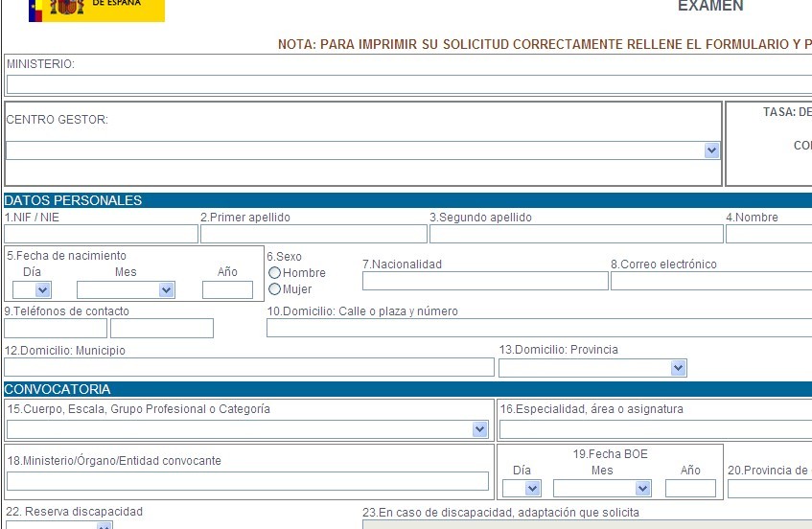Click the Fecha BOE Año field
Viewport: 812px width, 529px height.
pos(690,489)
